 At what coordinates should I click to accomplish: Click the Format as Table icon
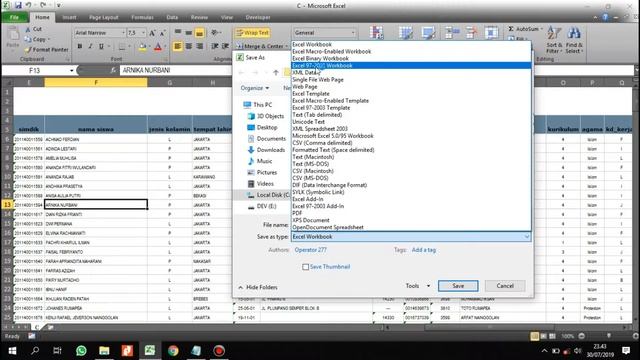point(406,33)
